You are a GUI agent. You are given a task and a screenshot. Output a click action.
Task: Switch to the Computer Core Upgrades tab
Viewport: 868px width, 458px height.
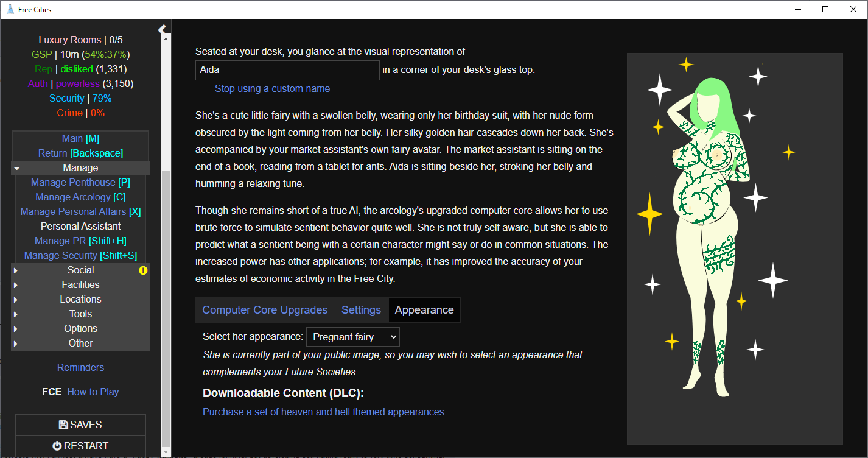265,310
